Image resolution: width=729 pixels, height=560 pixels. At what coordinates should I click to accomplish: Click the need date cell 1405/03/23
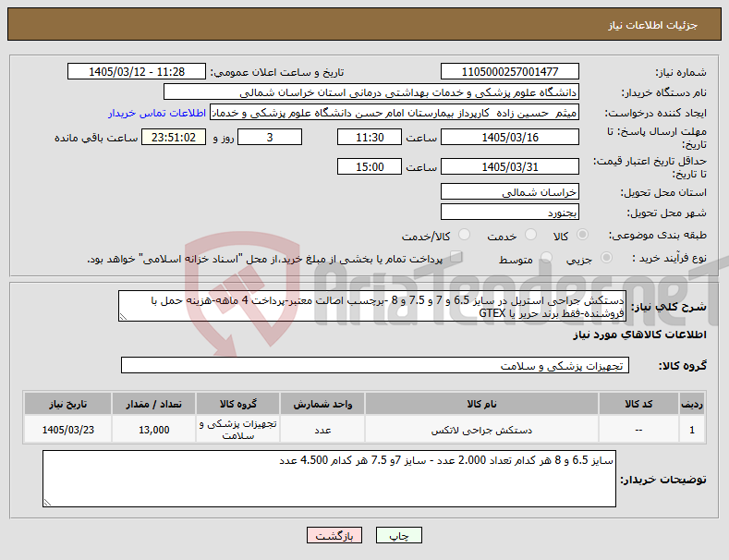coord(67,430)
